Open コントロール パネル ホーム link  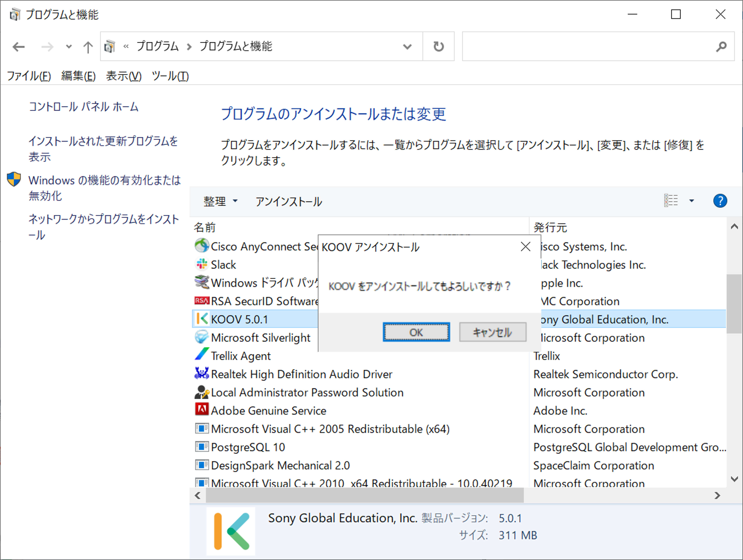84,106
